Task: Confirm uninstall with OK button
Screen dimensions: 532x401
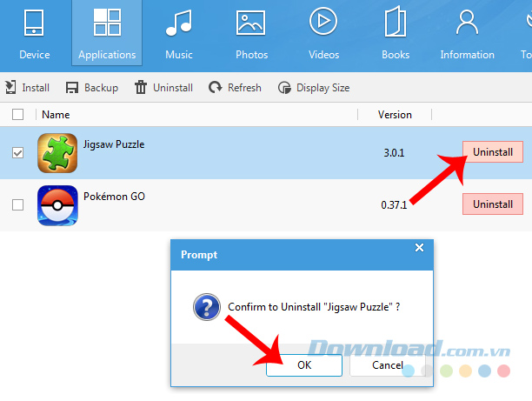Action: (304, 365)
